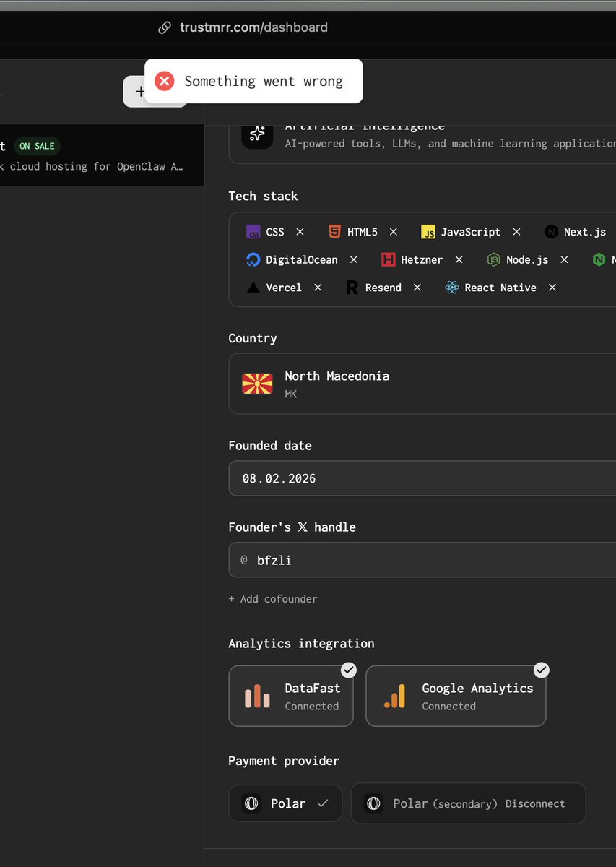Viewport: 616px width, 867px height.
Task: Remove React Native from tech stack
Action: tap(552, 288)
